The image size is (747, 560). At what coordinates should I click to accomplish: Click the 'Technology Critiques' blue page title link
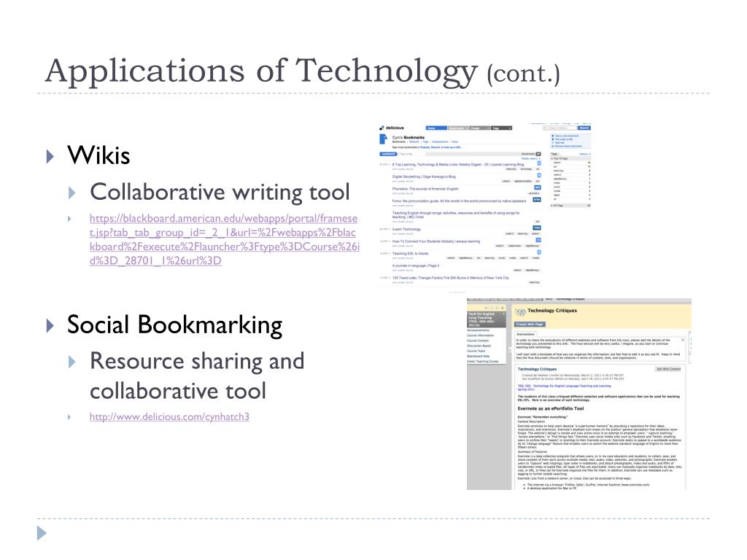(537, 369)
